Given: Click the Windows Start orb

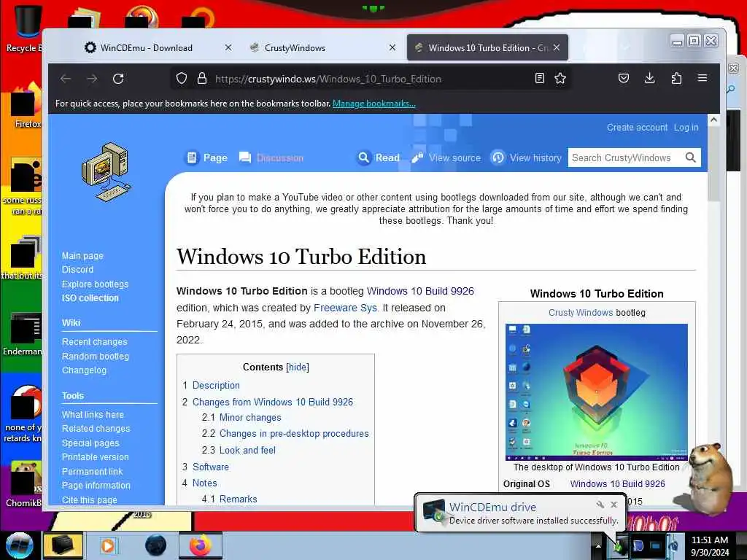Looking at the screenshot, I should (x=19, y=545).
